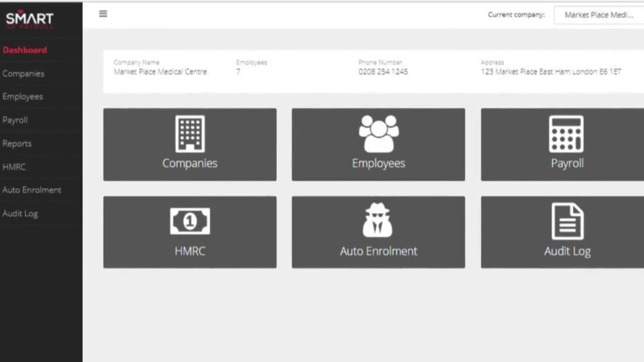Open Reports in the sidebar

point(17,144)
